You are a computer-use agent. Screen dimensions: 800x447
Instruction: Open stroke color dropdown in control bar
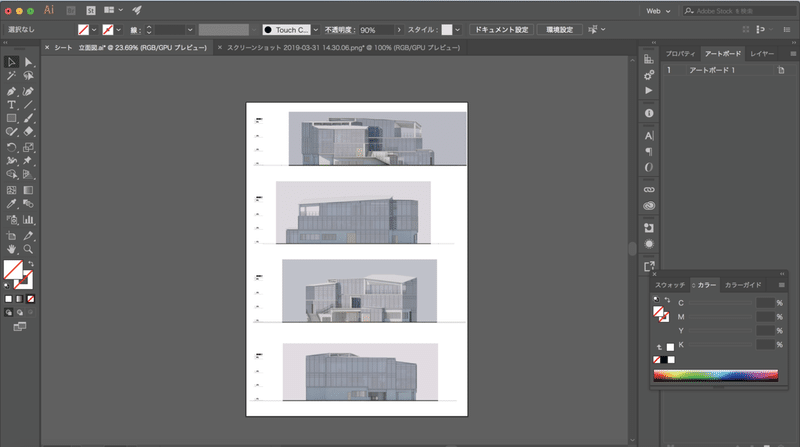(119, 30)
